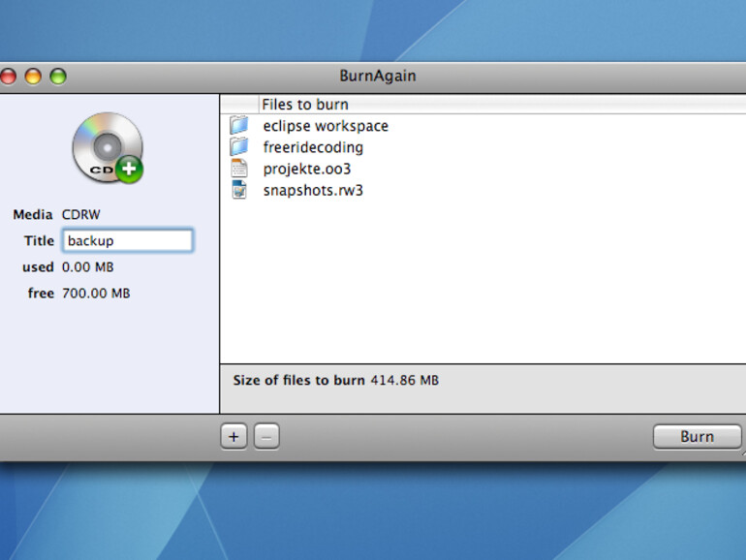Click the CD disc icon with green plus
Image resolution: width=746 pixels, height=560 pixels.
coord(108,148)
